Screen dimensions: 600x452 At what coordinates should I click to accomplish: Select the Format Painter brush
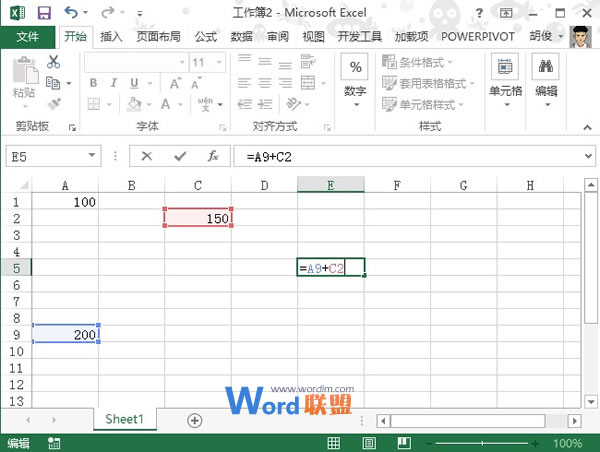(x=54, y=104)
